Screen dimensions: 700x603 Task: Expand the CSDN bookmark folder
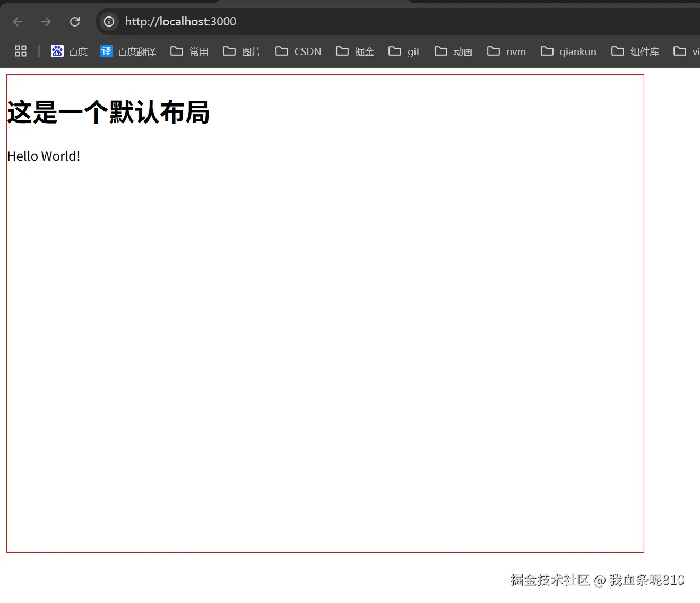point(299,51)
